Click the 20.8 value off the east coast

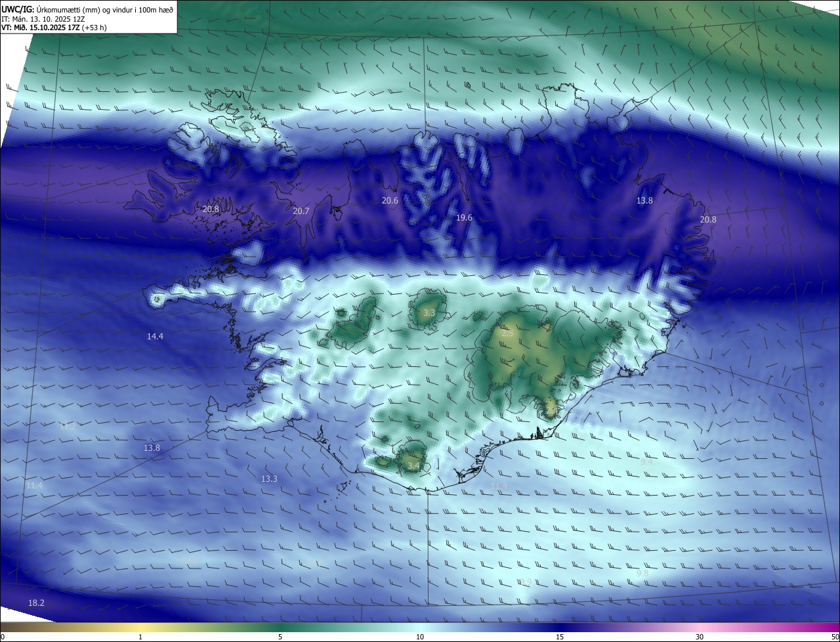pyautogui.click(x=708, y=219)
